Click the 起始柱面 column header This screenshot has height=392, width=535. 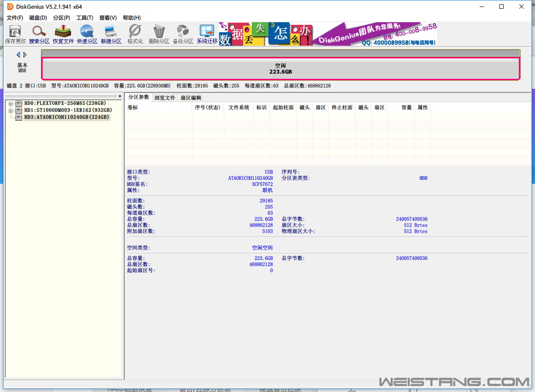tap(283, 108)
